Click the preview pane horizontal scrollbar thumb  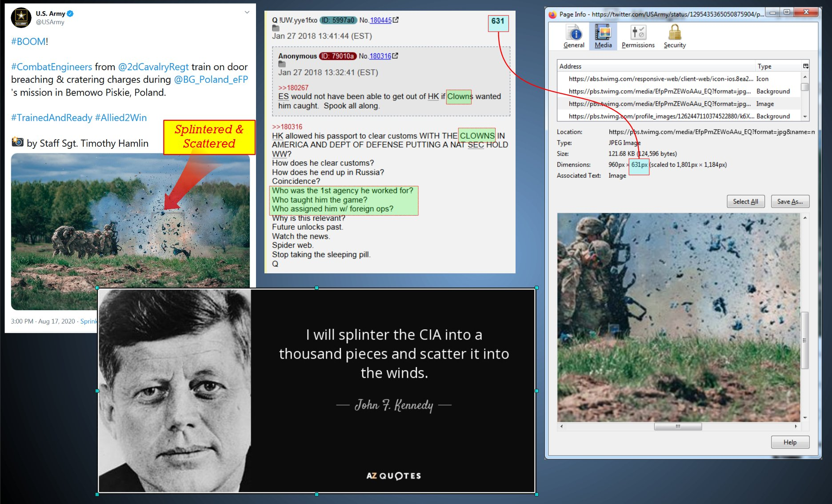pos(678,426)
